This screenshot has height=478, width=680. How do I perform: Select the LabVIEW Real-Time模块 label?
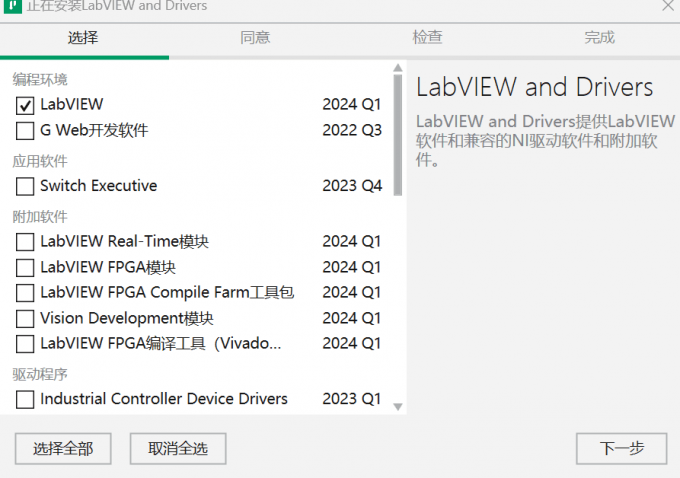click(x=124, y=241)
